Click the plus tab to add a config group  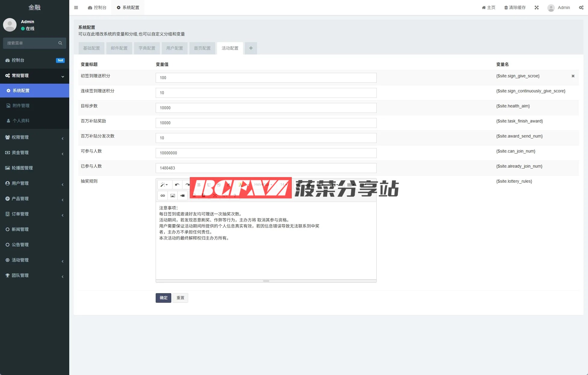pyautogui.click(x=251, y=48)
